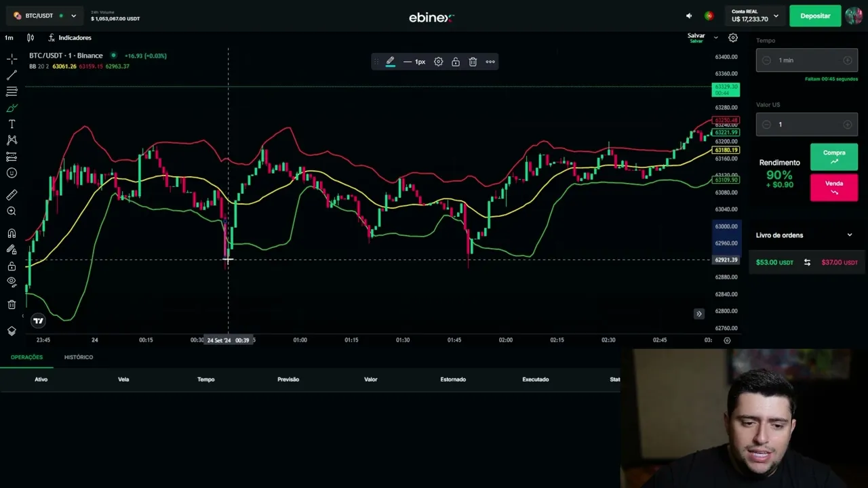Switch to the HISTÓRICO tab
868x488 pixels.
pyautogui.click(x=79, y=357)
